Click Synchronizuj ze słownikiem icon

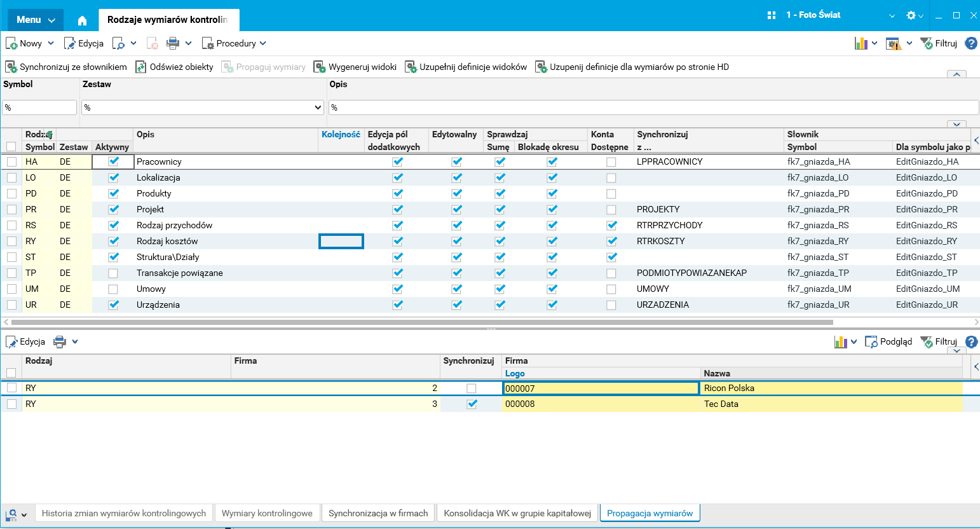pos(11,67)
